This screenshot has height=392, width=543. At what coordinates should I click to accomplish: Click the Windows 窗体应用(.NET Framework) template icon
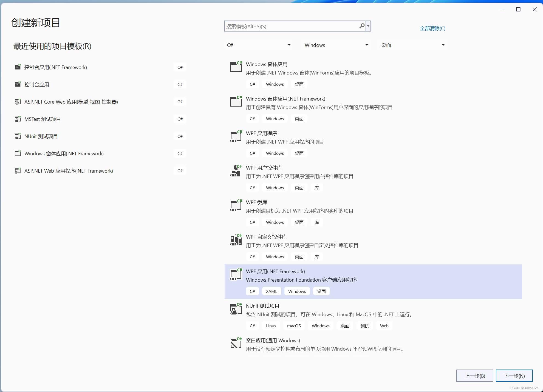pos(236,101)
